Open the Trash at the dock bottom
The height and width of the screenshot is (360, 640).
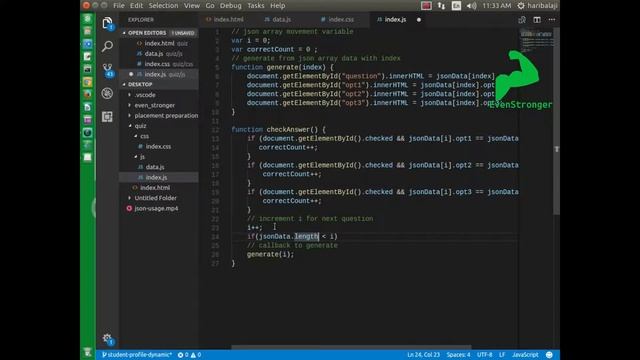pyautogui.click(x=87, y=352)
